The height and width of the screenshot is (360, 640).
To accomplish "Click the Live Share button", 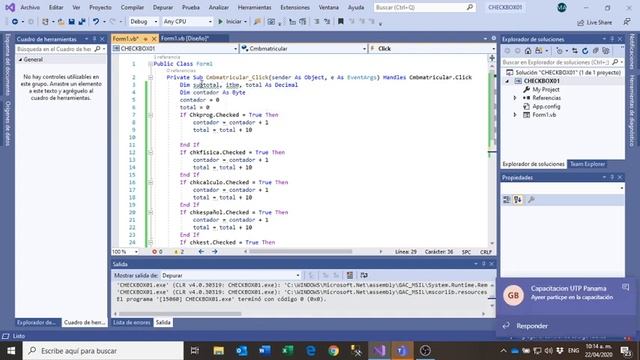I will tap(594, 22).
